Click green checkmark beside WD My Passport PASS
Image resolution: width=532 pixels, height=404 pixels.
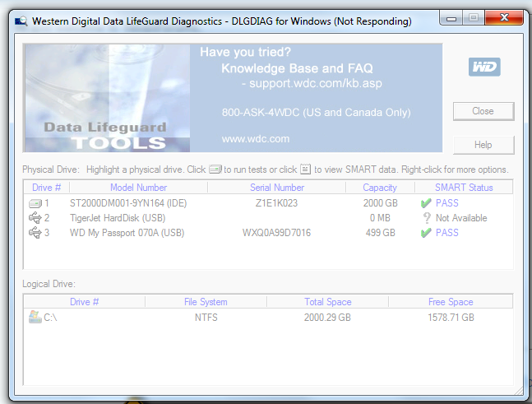(x=426, y=233)
